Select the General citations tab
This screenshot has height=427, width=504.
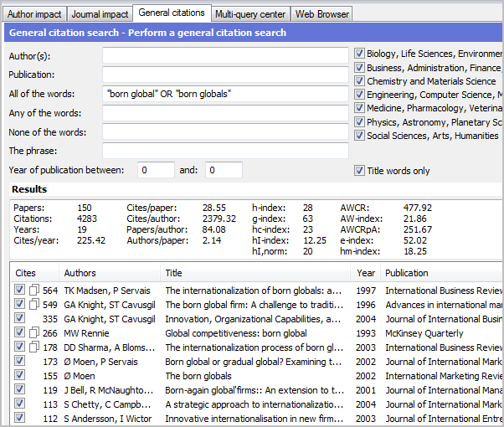pos(172,13)
